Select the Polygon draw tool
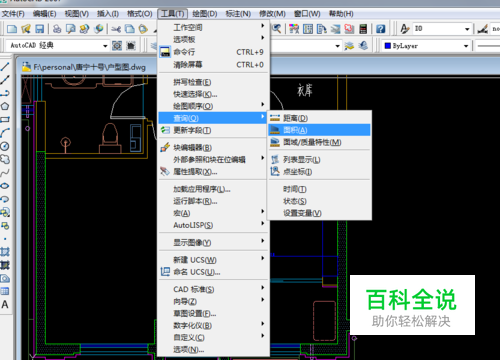Image resolution: width=500 pixels, height=360 pixels. [x=5, y=106]
